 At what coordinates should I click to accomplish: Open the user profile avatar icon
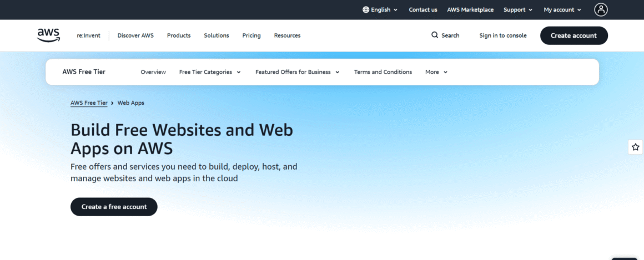(x=601, y=10)
